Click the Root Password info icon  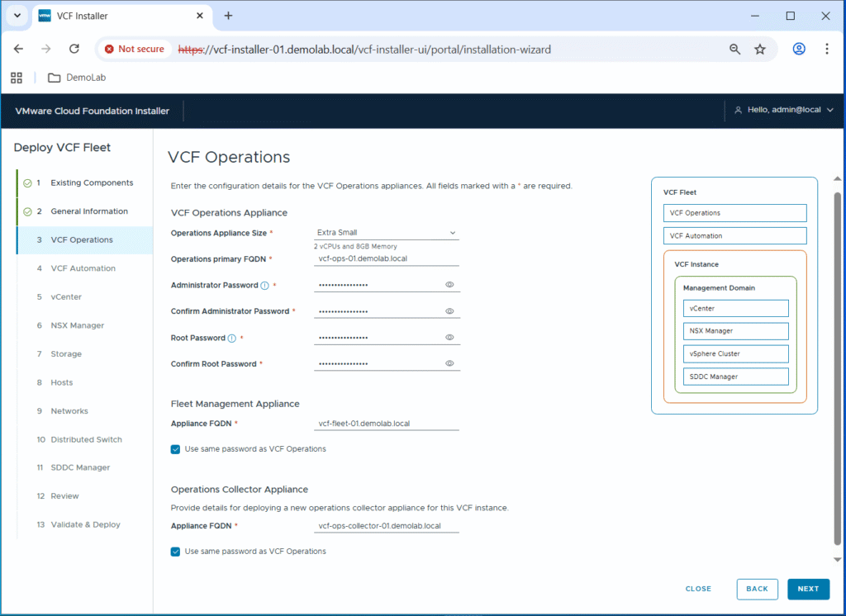pyautogui.click(x=231, y=339)
